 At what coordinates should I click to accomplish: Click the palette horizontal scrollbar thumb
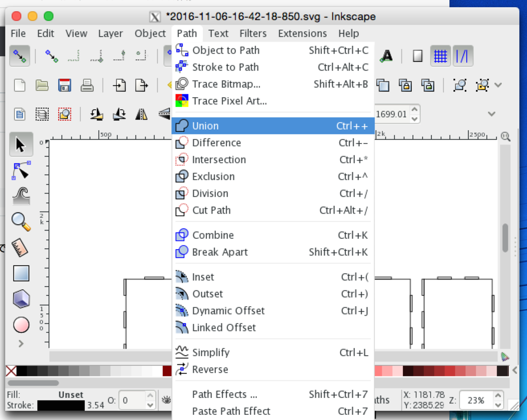point(33,383)
